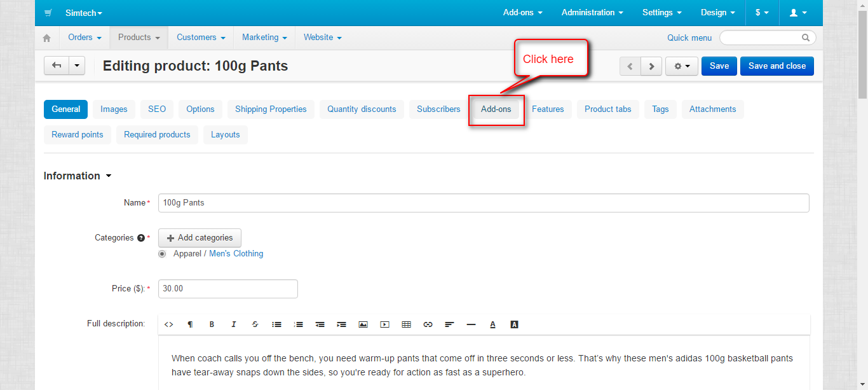This screenshot has width=868, height=390.
Task: Toggle italic formatting in description editor
Action: pyautogui.click(x=233, y=324)
